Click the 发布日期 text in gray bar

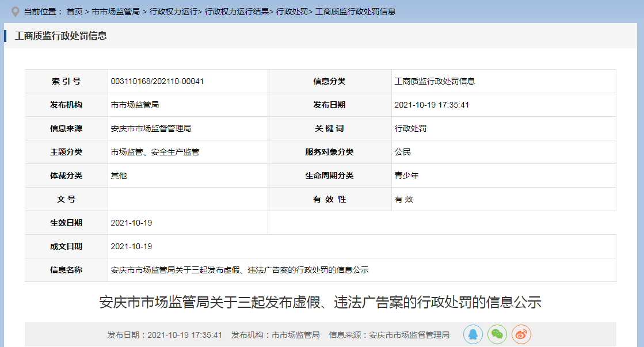pos(165,335)
